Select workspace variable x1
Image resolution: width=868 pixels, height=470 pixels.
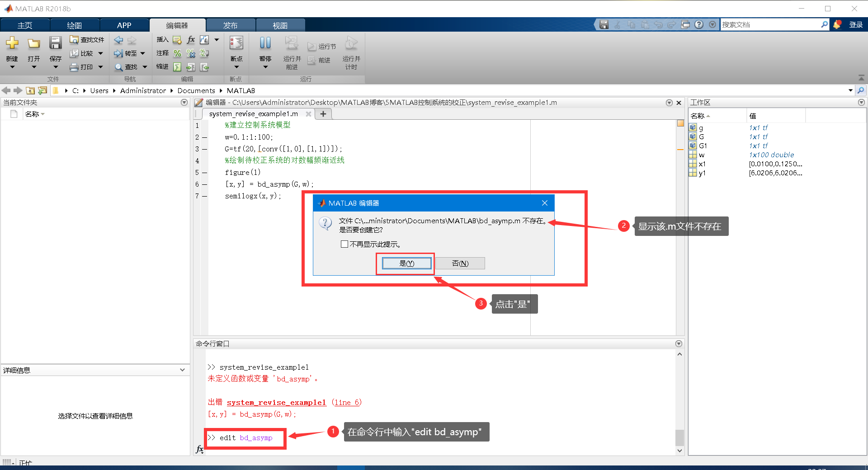click(702, 164)
